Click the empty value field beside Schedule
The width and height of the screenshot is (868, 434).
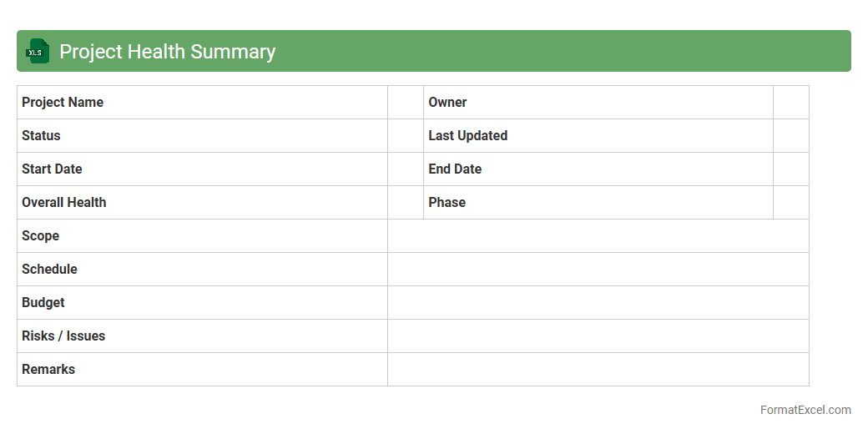(x=598, y=270)
